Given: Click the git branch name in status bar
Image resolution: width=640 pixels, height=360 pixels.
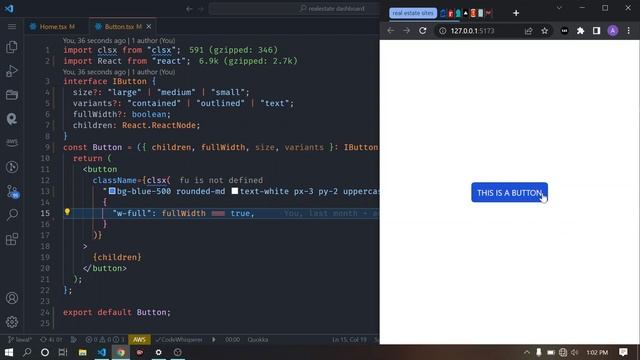Looking at the screenshot, I should [20, 340].
